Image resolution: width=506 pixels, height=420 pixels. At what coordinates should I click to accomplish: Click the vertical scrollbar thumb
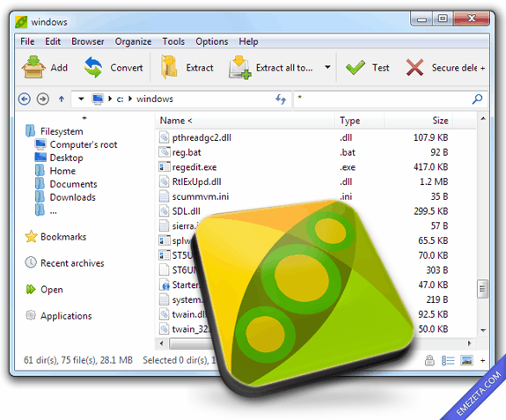point(482,289)
